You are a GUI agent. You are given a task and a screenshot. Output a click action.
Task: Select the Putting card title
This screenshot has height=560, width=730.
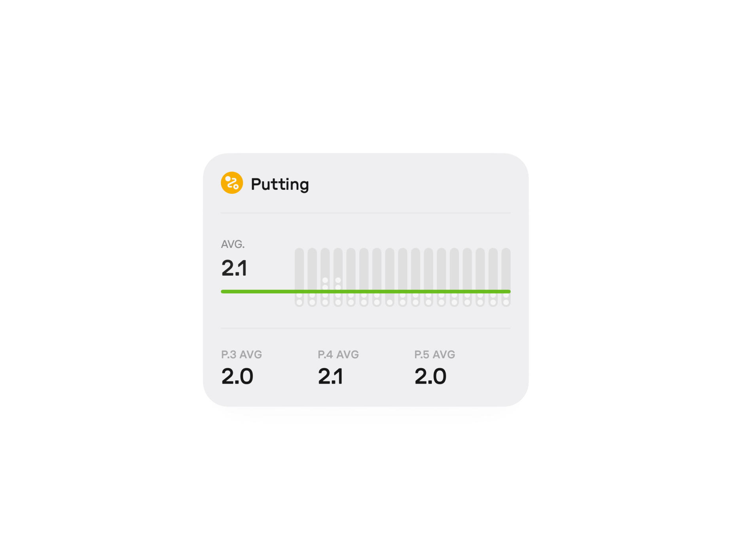point(280,184)
